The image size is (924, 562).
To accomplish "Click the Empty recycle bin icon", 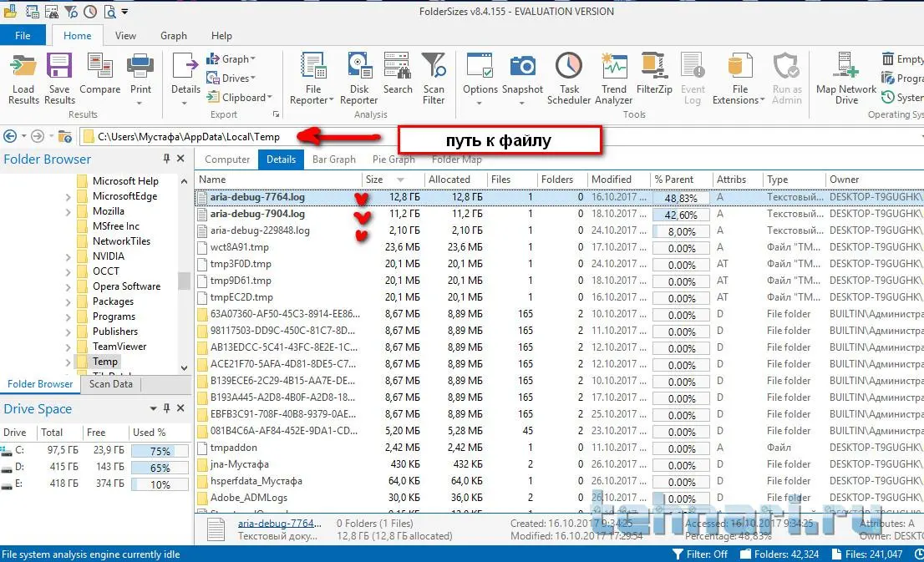I will [888, 59].
